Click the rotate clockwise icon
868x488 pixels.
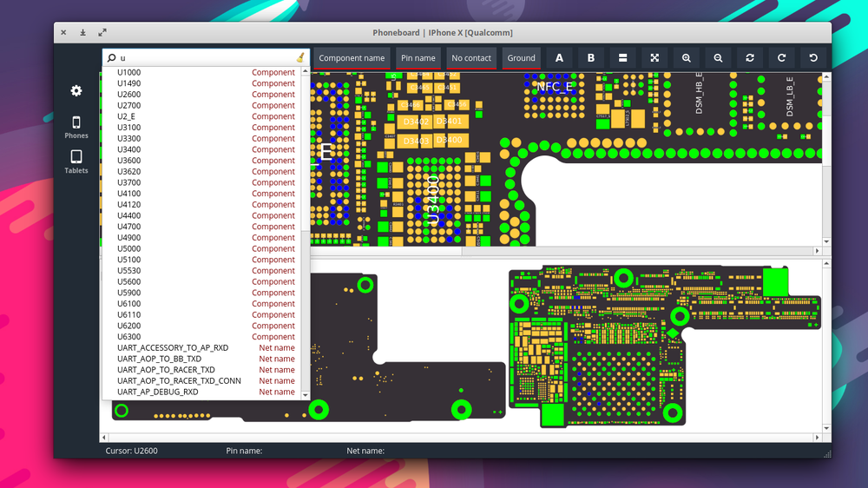(781, 58)
